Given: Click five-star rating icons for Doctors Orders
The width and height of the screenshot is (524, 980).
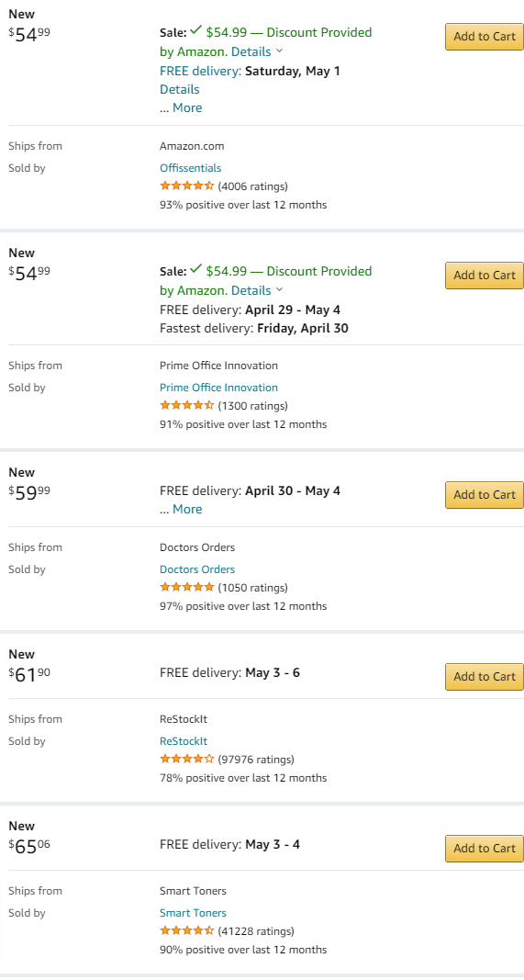Looking at the screenshot, I should [x=187, y=587].
